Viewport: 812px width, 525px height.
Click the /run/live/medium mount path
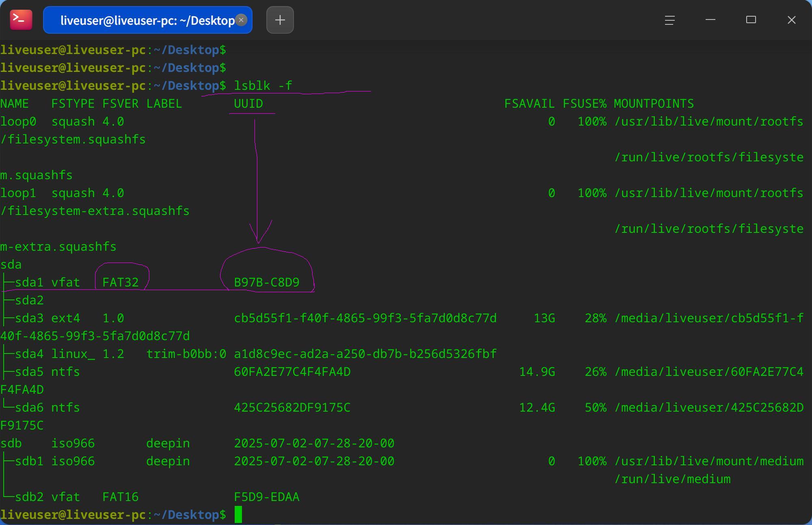pos(672,479)
